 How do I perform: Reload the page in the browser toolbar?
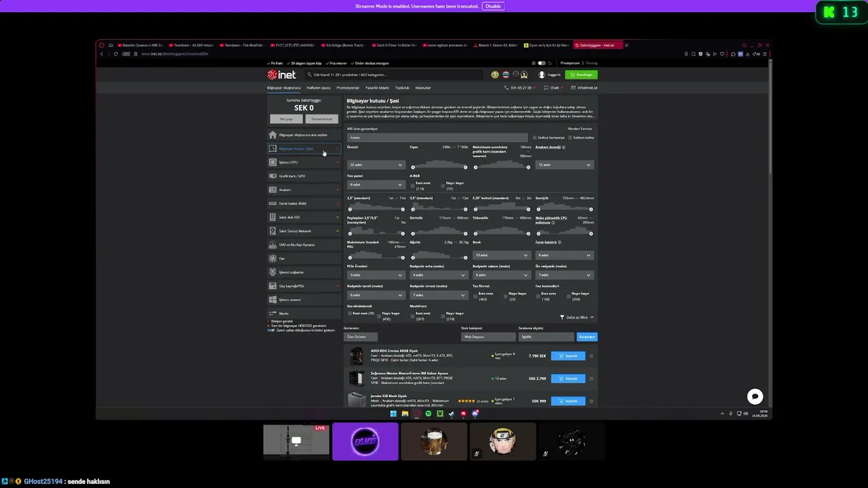click(x=116, y=54)
